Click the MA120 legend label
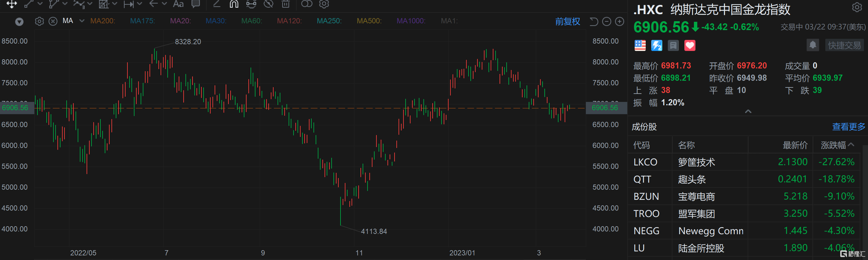Viewport: 868px width, 260px height. [290, 21]
